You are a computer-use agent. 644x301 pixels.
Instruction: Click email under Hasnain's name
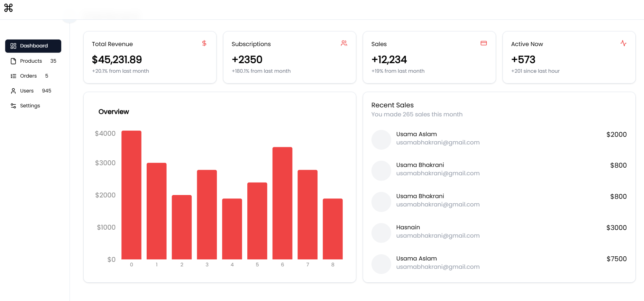tap(438, 236)
